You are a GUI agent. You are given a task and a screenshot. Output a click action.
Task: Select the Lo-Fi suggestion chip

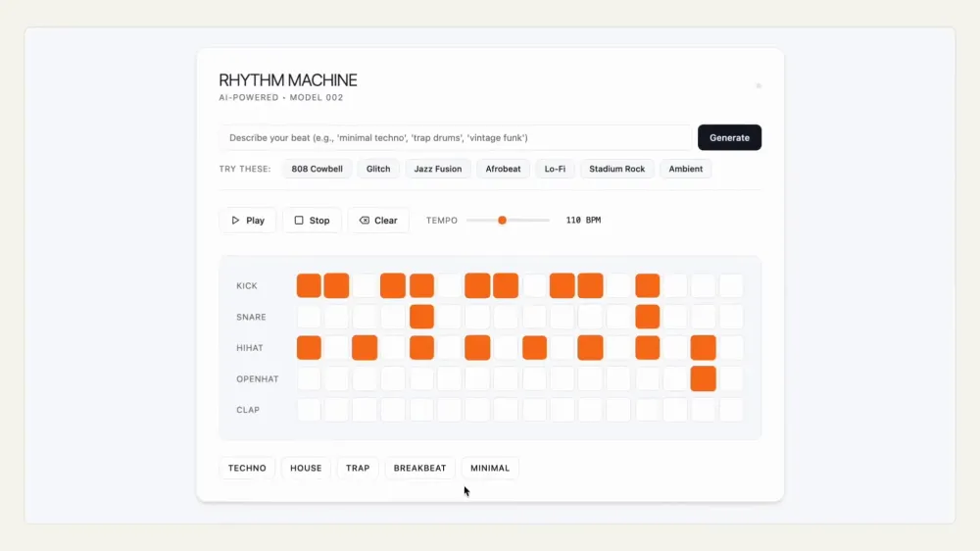555,169
